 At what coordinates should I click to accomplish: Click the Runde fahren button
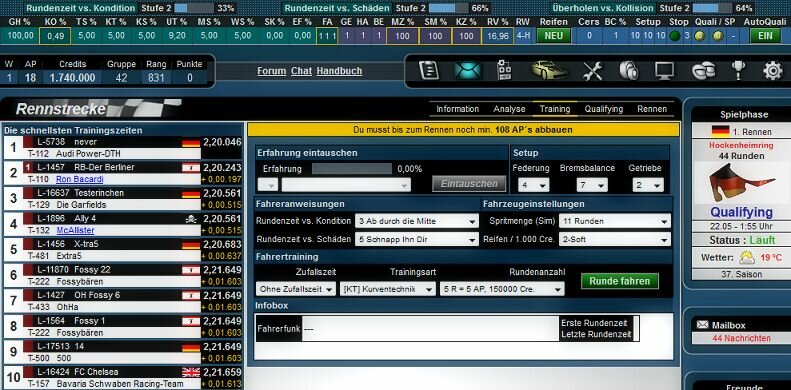[620, 281]
